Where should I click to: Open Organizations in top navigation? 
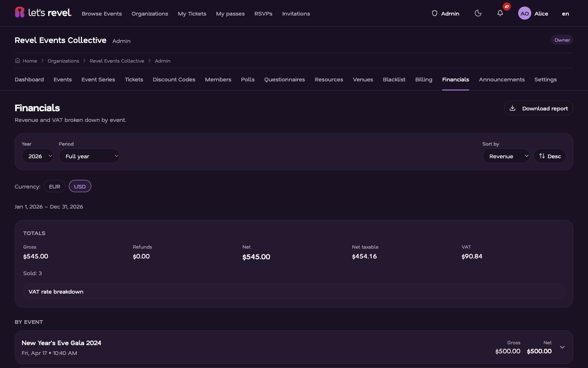150,13
